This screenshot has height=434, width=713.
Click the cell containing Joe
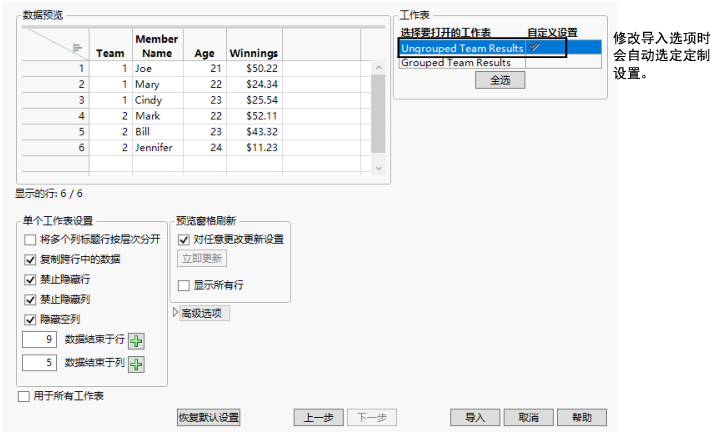(x=158, y=69)
